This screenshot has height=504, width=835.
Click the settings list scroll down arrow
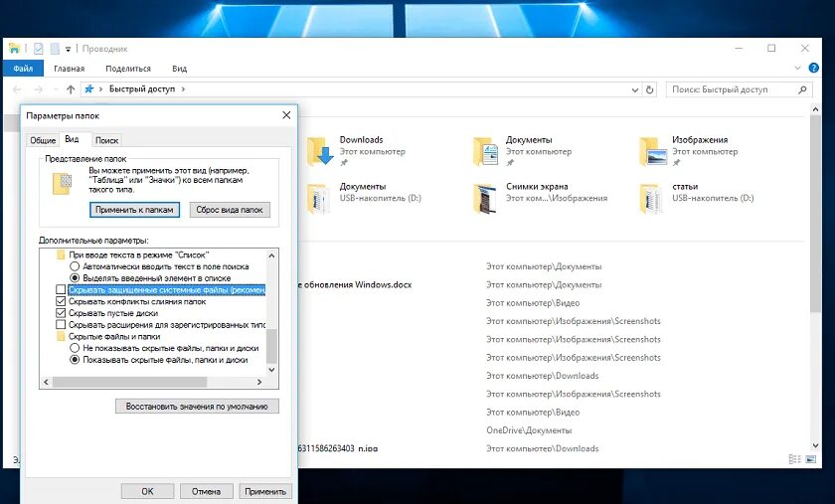(x=271, y=370)
